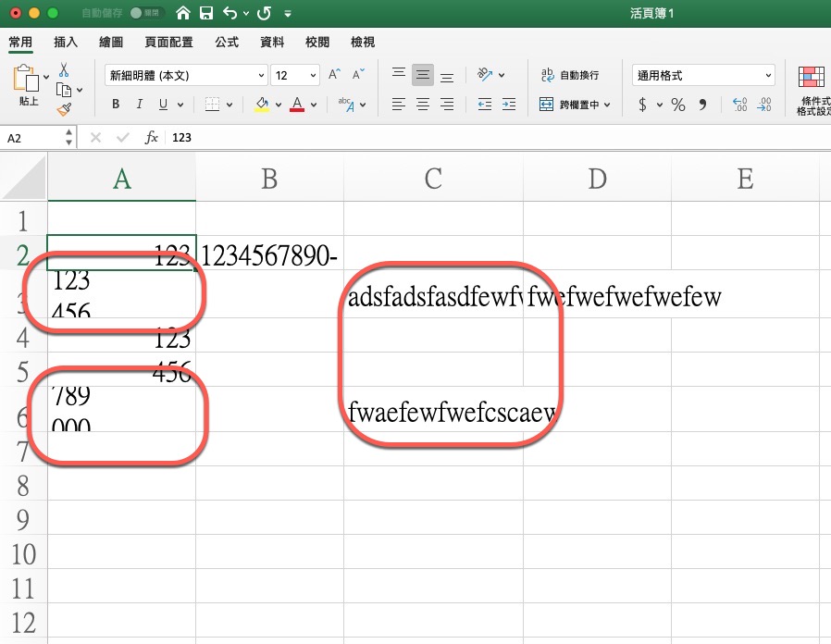Screen dimensions: 831x644
Task: Click the 自動換行 wrap text button
Action: coord(570,75)
